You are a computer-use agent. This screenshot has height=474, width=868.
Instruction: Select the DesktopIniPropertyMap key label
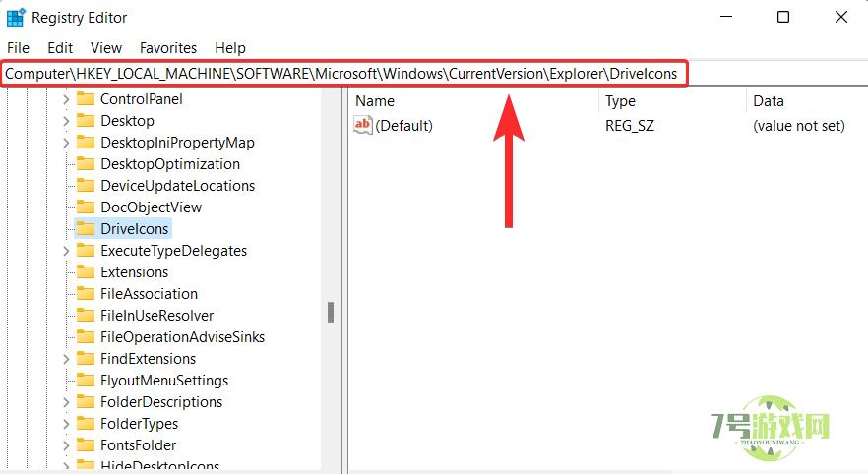[x=177, y=143]
